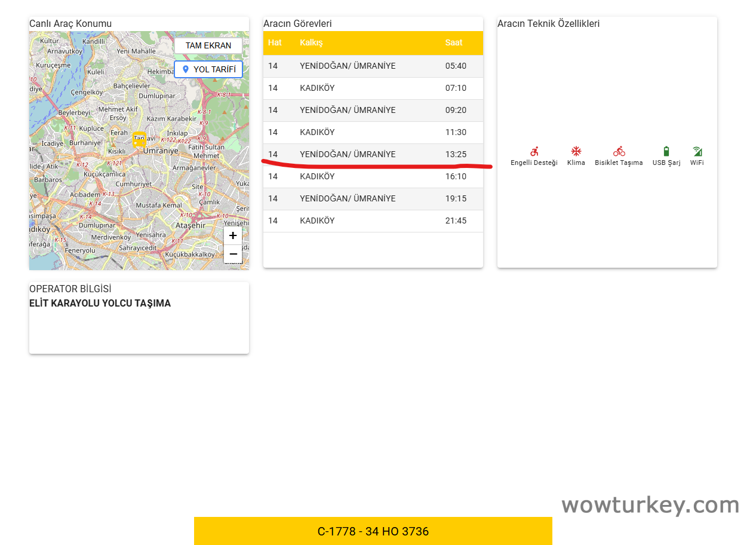
Task: Click the Klima snowflake icon
Action: 576,152
